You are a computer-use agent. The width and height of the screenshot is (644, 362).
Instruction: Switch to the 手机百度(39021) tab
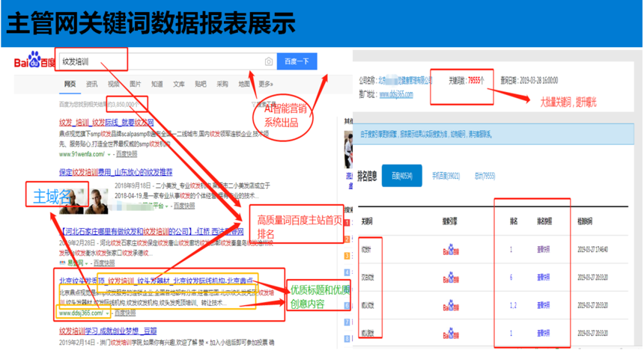(446, 176)
